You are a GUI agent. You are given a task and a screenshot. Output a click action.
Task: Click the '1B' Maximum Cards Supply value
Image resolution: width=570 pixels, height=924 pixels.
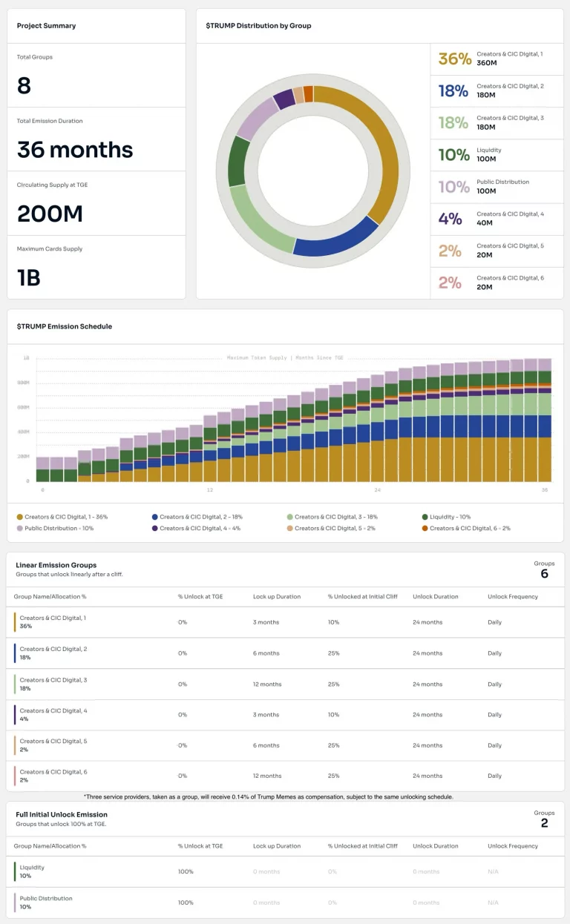pos(29,277)
